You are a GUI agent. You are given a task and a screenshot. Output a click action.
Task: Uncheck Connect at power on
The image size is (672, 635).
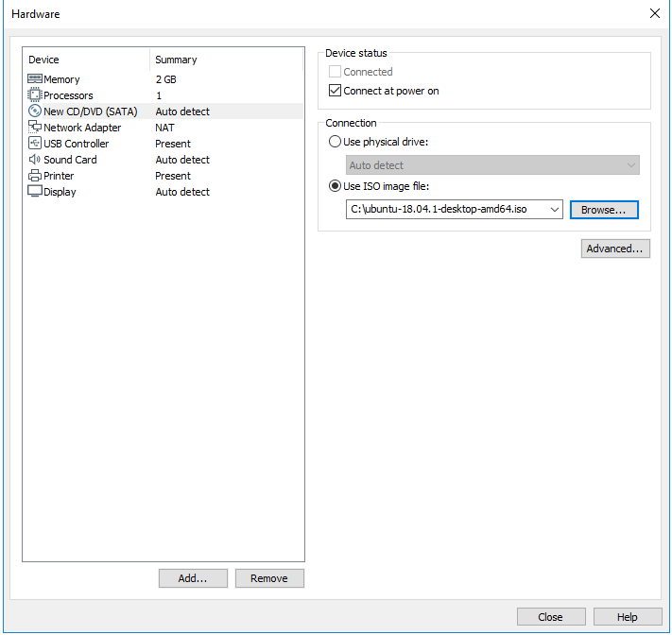[335, 91]
